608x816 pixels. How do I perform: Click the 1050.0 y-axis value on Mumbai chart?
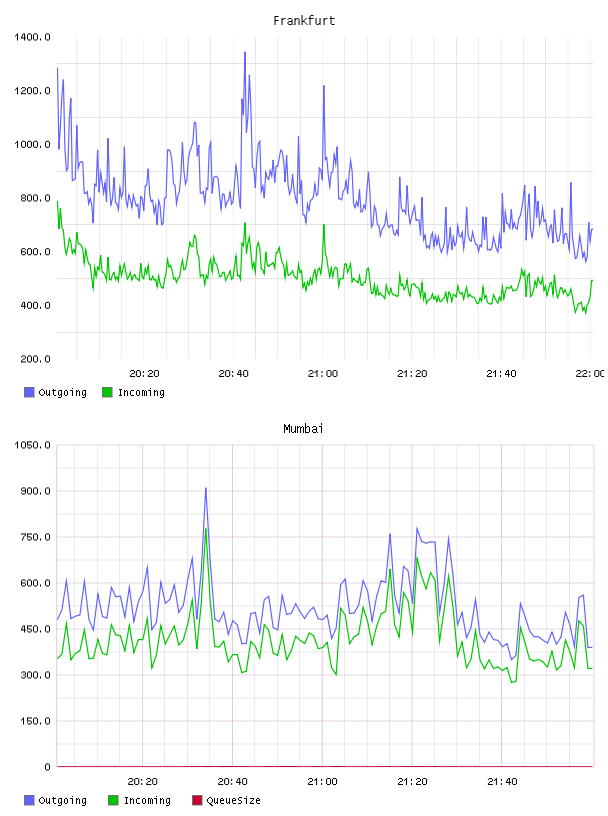pyautogui.click(x=32, y=445)
